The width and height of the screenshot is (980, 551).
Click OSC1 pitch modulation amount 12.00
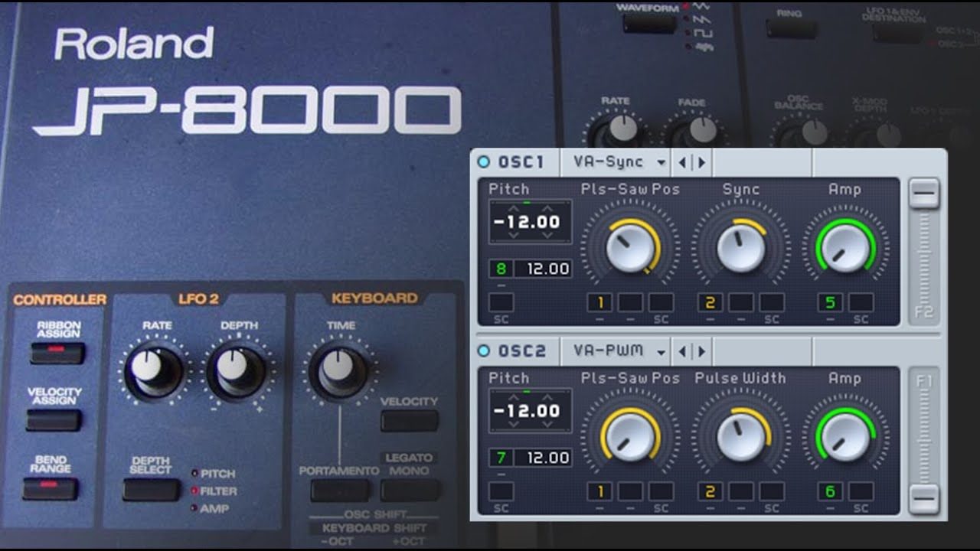click(x=544, y=269)
